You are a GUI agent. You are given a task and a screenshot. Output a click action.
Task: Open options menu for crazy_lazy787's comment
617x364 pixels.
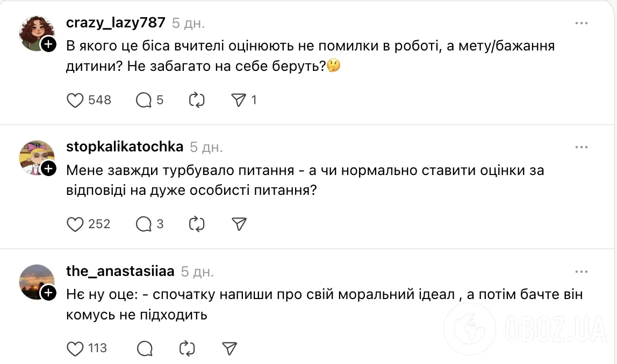(581, 23)
